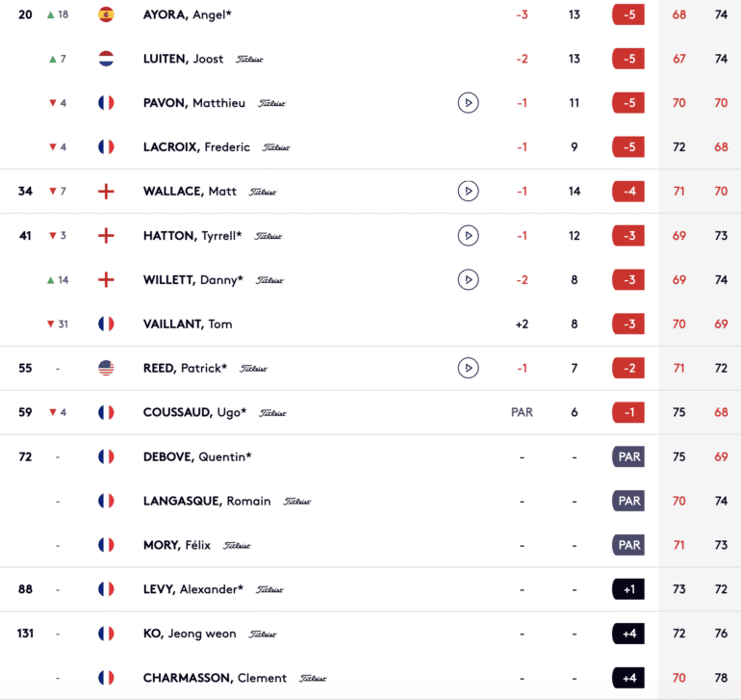
Task: Select VAILLANT, Tom player name
Action: pyautogui.click(x=188, y=324)
